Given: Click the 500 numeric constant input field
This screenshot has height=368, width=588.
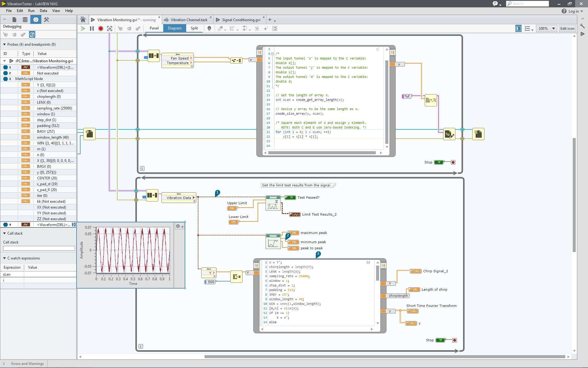Looking at the screenshot, I should tap(211, 282).
